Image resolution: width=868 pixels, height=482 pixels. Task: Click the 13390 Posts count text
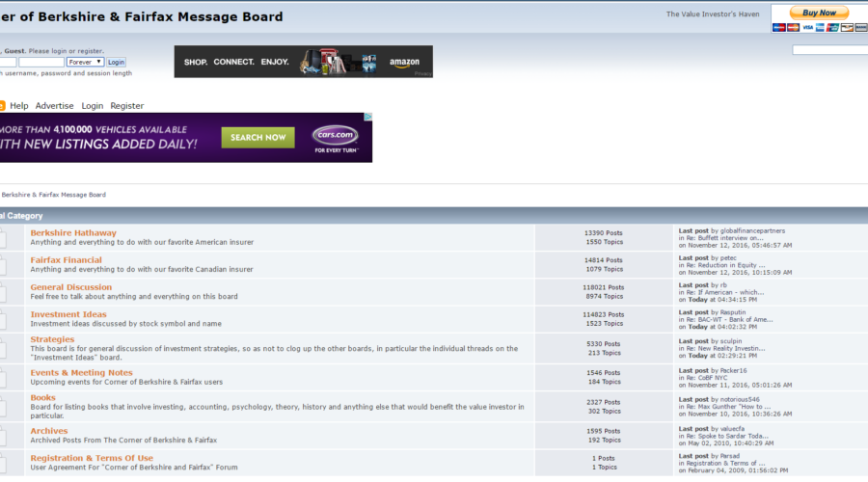604,233
